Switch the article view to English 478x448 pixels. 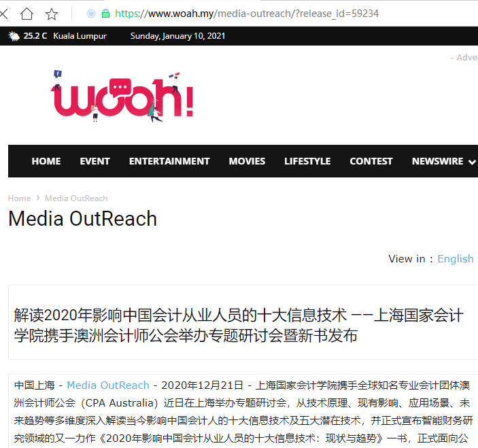pos(455,258)
